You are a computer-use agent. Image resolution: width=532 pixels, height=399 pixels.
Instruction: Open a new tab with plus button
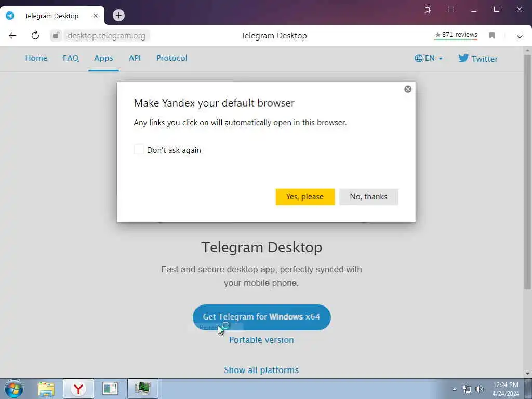pos(118,15)
